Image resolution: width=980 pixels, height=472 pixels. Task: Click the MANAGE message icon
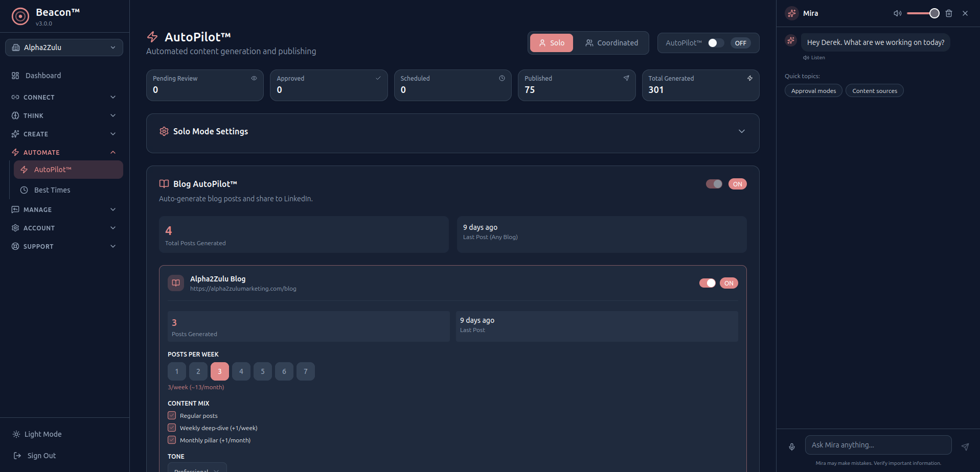click(x=15, y=209)
